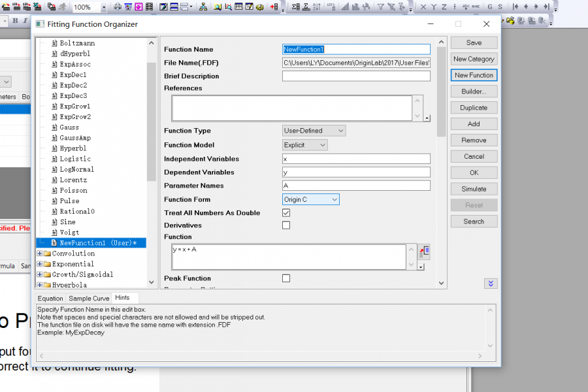Click the printer icon in the toolbar
Viewport: 588px width, 392px height.
click(x=118, y=7)
